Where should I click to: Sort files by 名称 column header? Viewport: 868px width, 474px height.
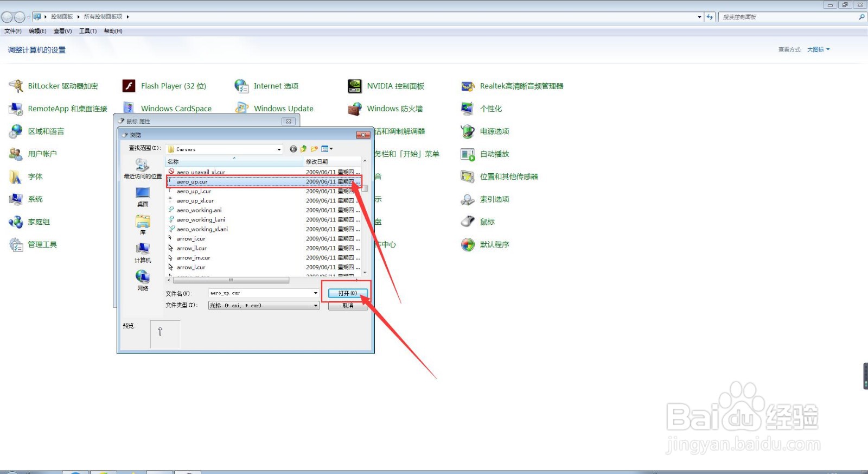[234, 161]
